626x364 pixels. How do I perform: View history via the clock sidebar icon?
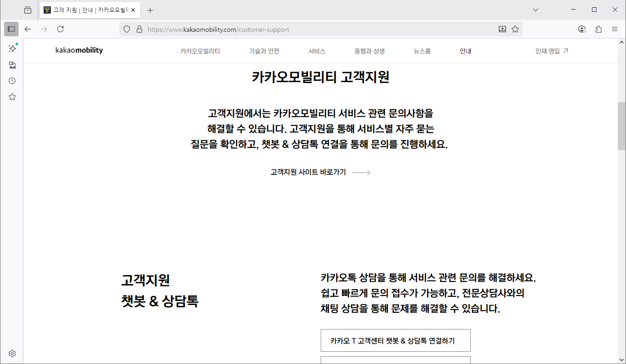click(x=12, y=81)
